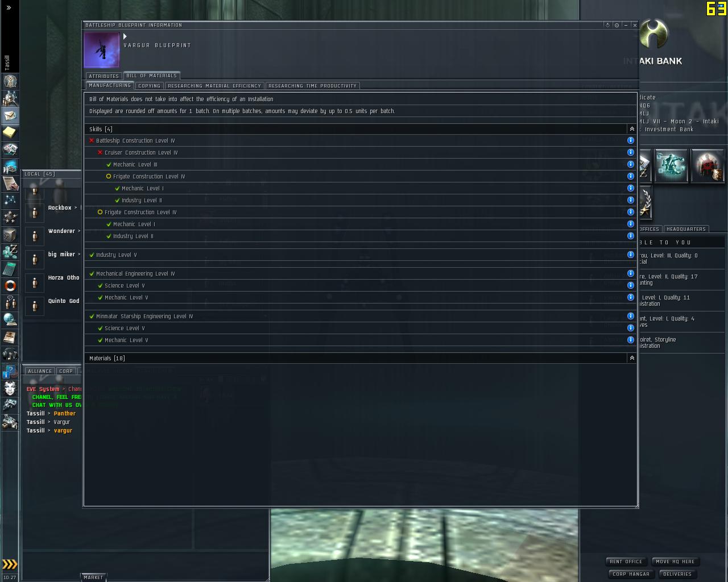Open the chat channels speech-bubble icon

point(10,302)
